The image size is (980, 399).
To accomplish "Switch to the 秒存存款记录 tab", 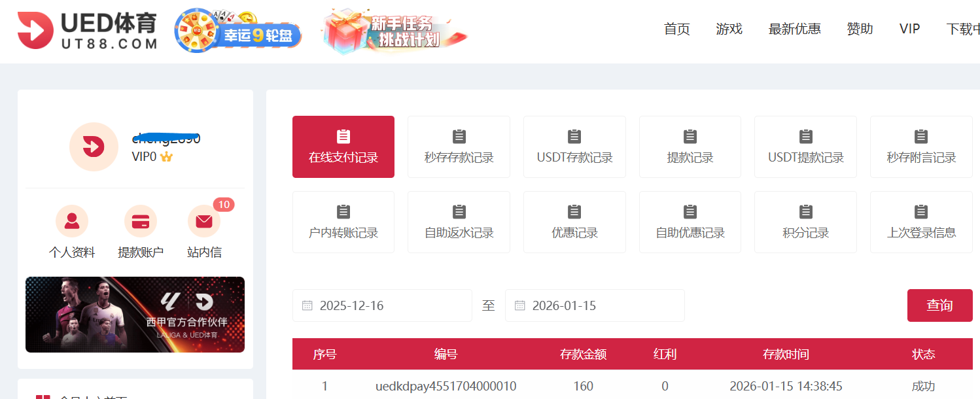I will point(459,147).
